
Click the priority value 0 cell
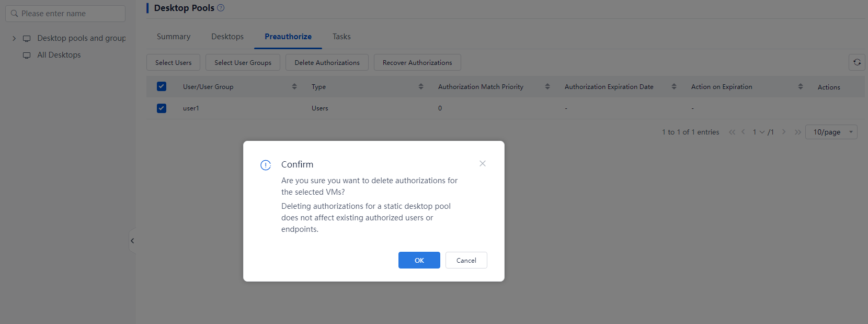click(440, 108)
